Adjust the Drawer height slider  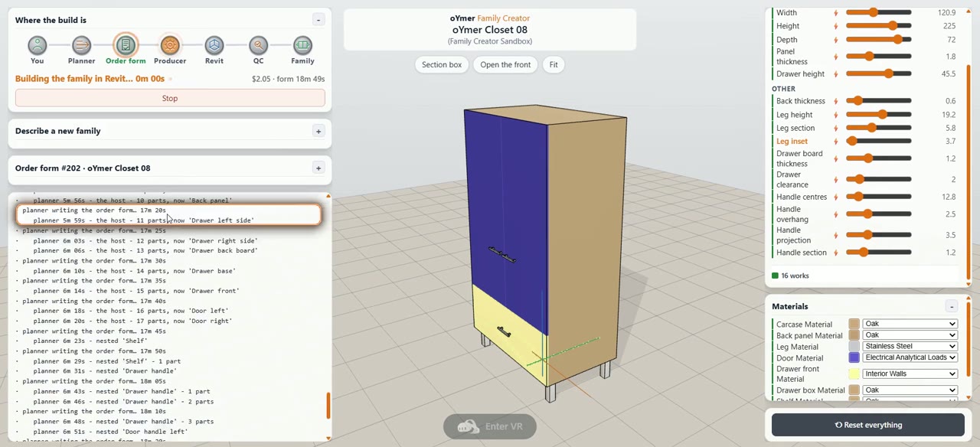point(878,73)
